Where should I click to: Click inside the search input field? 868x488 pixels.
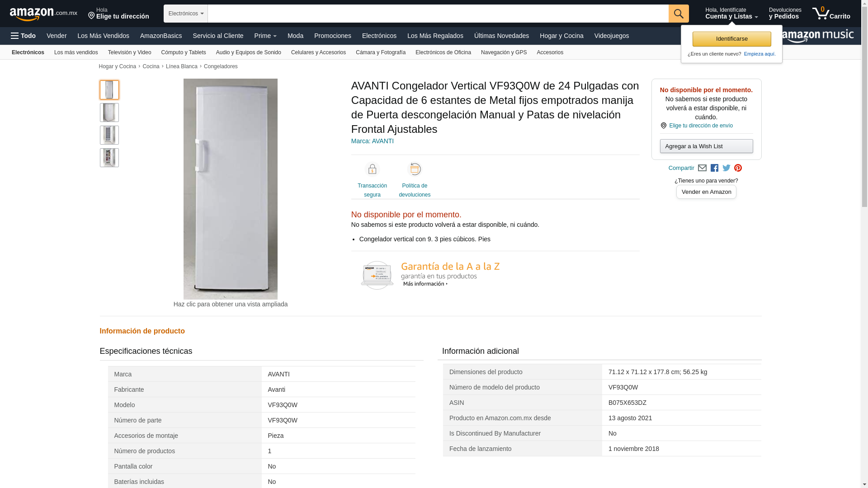(438, 14)
